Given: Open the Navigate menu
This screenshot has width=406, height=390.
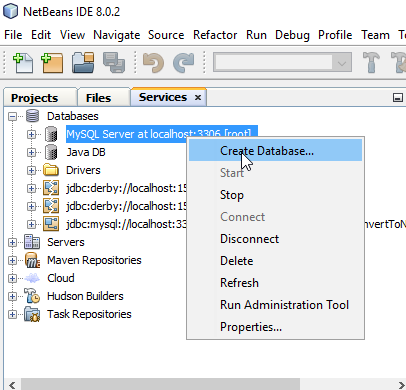Looking at the screenshot, I should coord(117,35).
